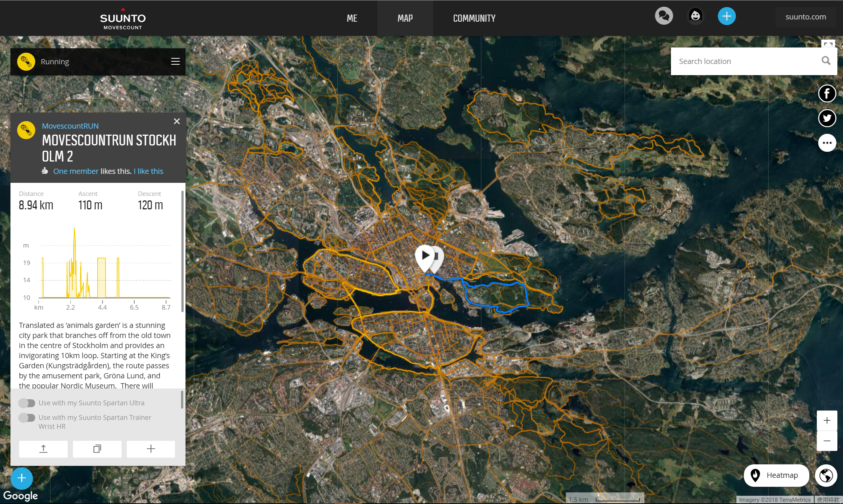The height and width of the screenshot is (504, 843).
Task: Zoom in on the map
Action: click(827, 421)
